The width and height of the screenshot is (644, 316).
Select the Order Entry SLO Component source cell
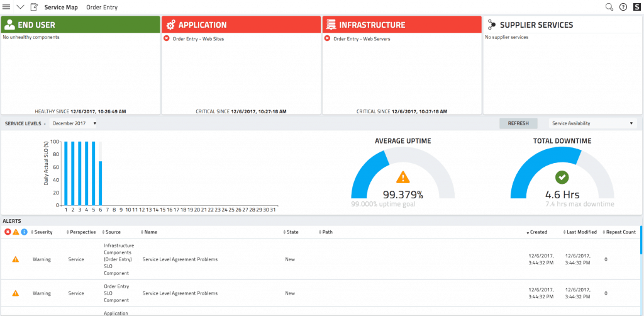pyautogui.click(x=115, y=293)
